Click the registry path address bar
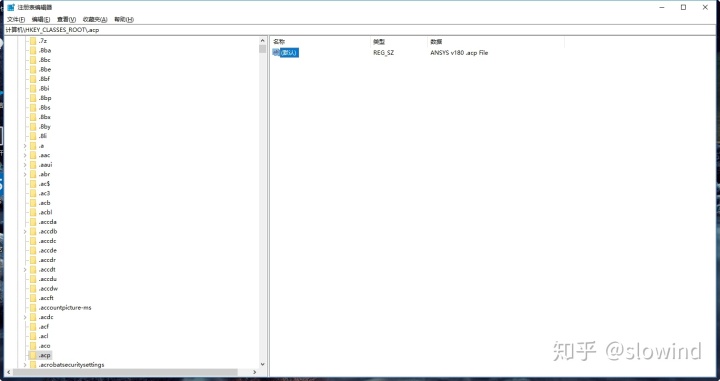Screen dimensions: 720x381 coord(360,30)
